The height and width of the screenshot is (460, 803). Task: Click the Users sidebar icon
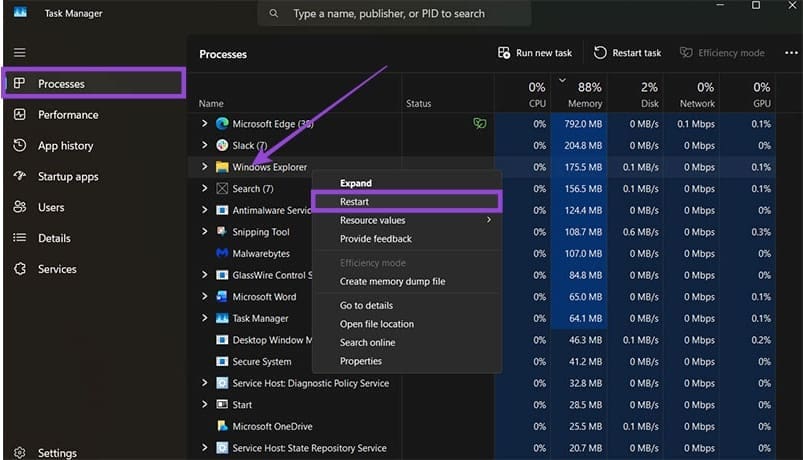point(19,207)
